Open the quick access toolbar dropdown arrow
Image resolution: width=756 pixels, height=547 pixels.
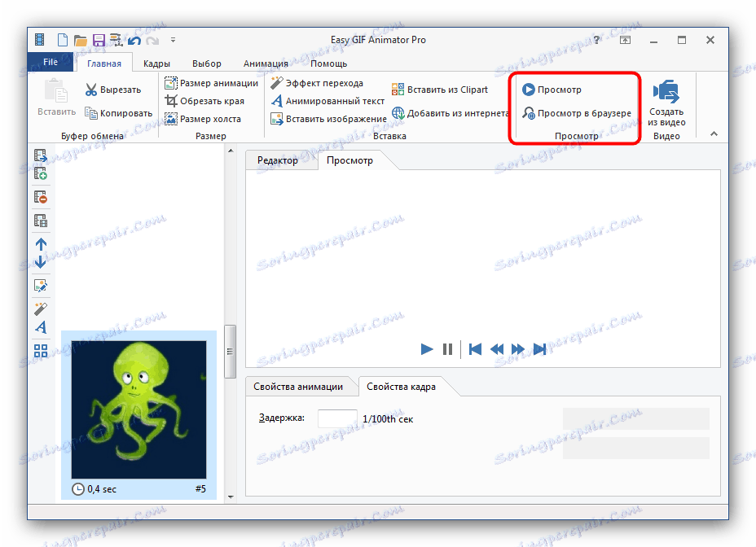(172, 39)
